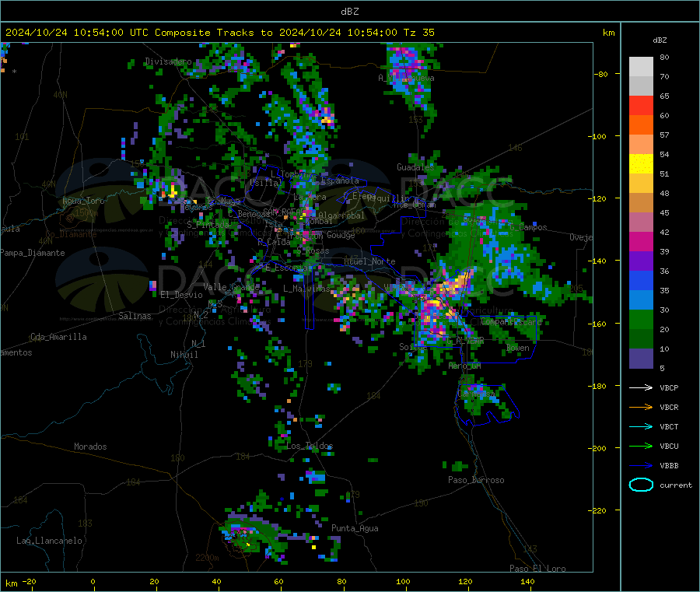Click the 'El_Desvio' map label

pyautogui.click(x=182, y=295)
